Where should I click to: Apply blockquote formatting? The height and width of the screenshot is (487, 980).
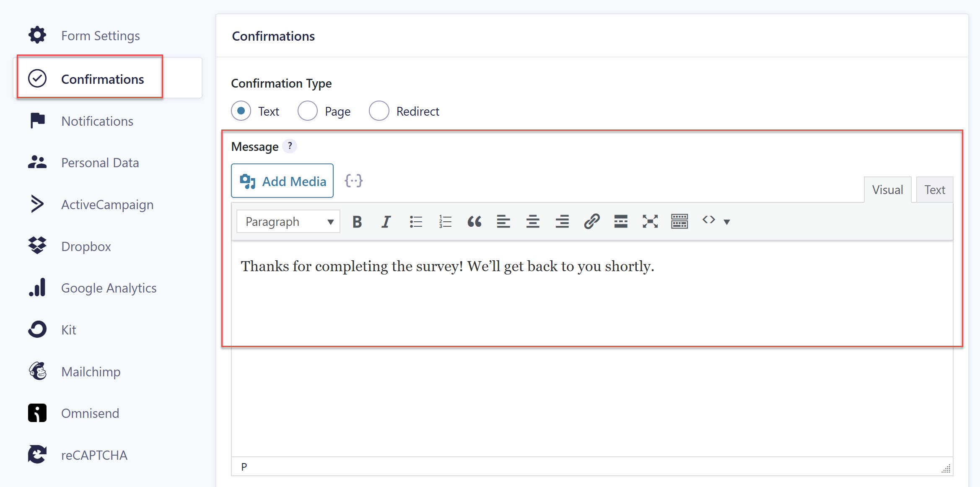point(474,221)
